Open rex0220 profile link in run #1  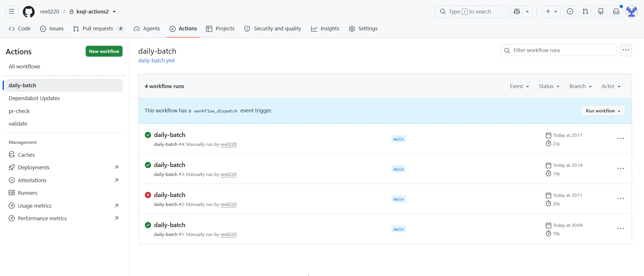228,235
